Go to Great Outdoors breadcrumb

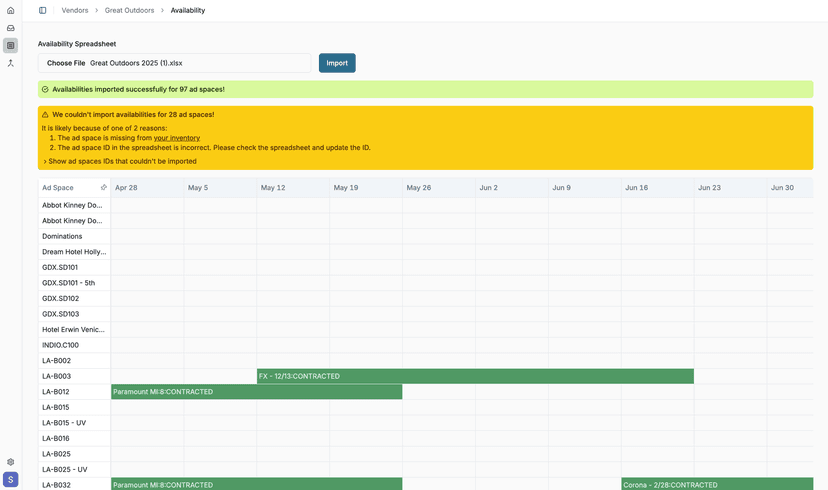click(x=129, y=11)
